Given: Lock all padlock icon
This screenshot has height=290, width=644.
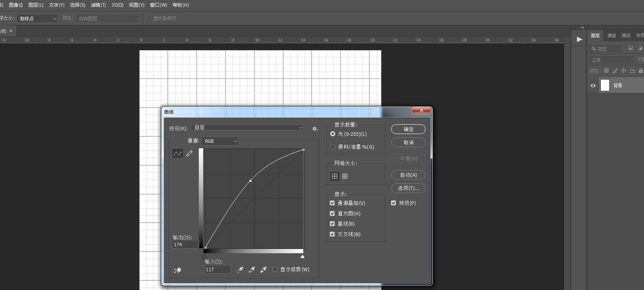Looking at the screenshot, I should pyautogui.click(x=641, y=71).
